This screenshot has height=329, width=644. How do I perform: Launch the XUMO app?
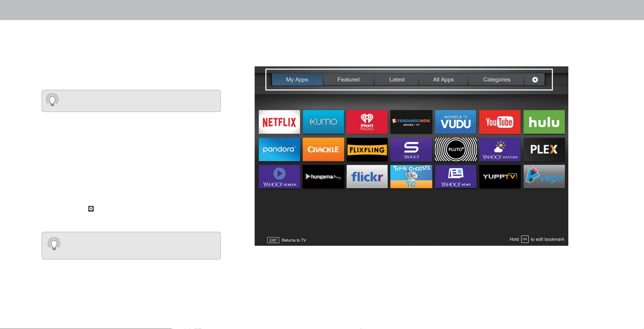click(323, 122)
